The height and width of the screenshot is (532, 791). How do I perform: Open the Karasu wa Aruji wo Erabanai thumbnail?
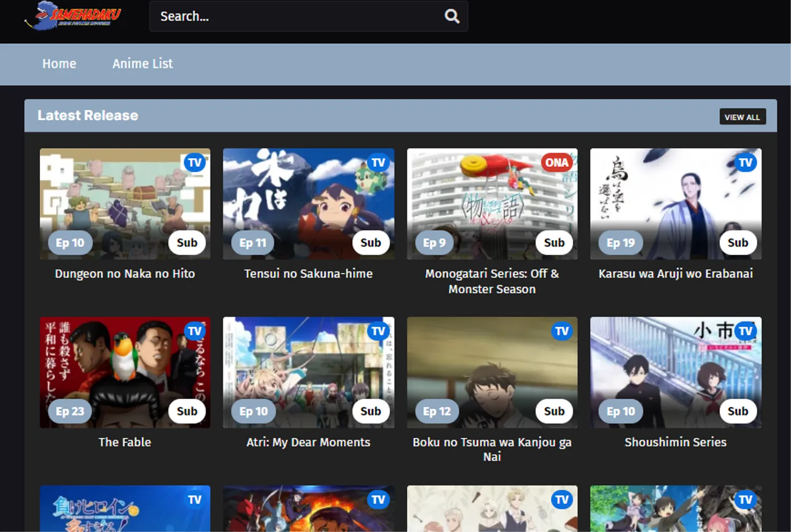(x=676, y=204)
